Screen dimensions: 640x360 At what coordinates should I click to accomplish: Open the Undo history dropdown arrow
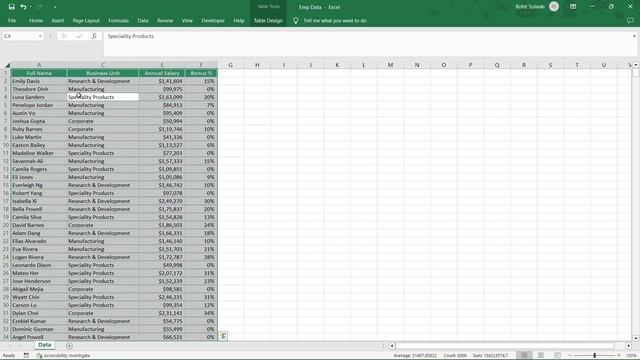point(31,7)
